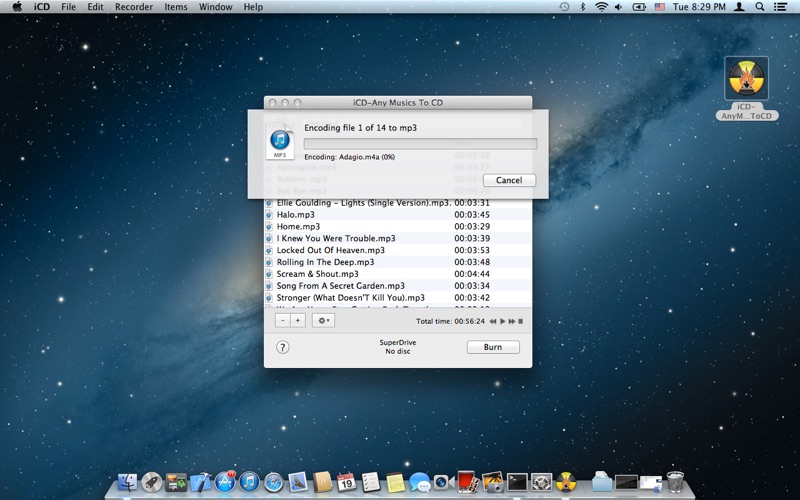Viewport: 800px width, 500px height.
Task: Open System Preferences gear in dock
Action: click(541, 482)
